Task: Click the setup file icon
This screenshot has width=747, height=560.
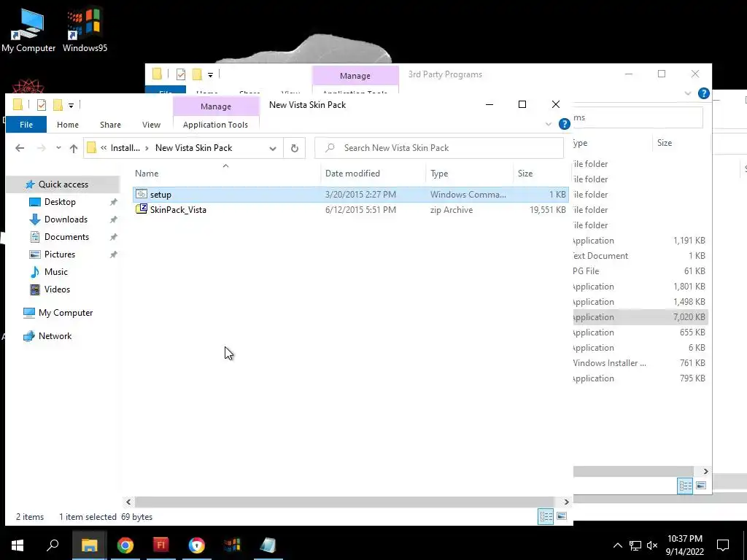Action: pos(142,194)
